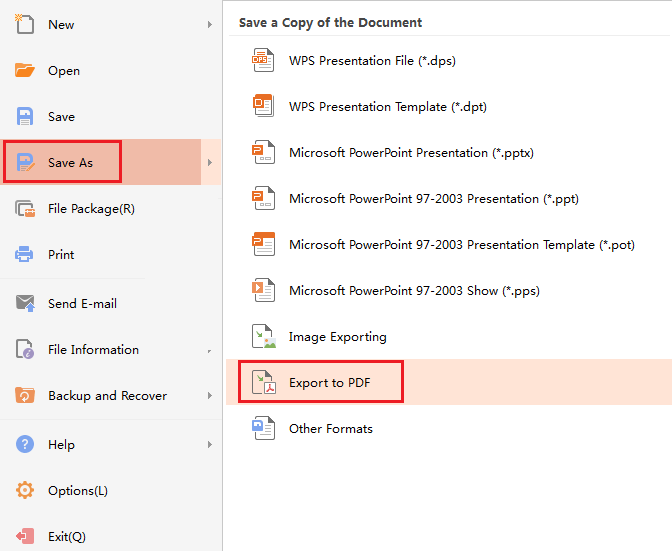Click the Save floppy disk icon
This screenshot has height=551, width=672.
[25, 116]
